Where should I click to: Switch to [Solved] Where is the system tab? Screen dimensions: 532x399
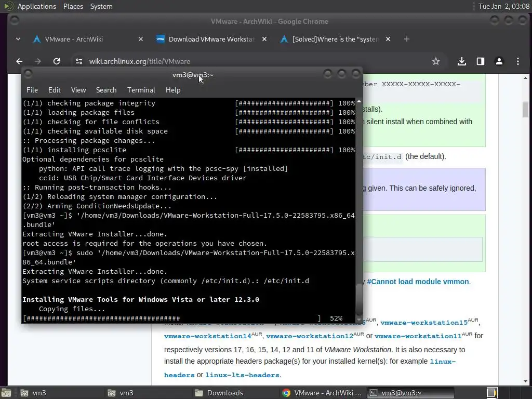coord(335,39)
